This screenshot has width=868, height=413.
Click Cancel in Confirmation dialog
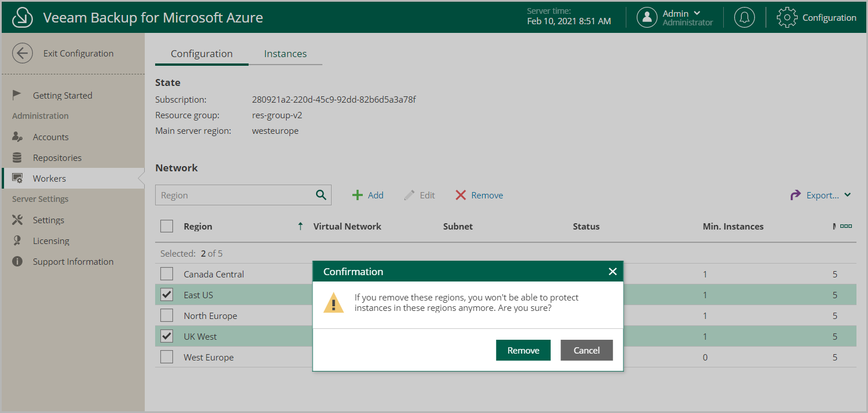[587, 350]
